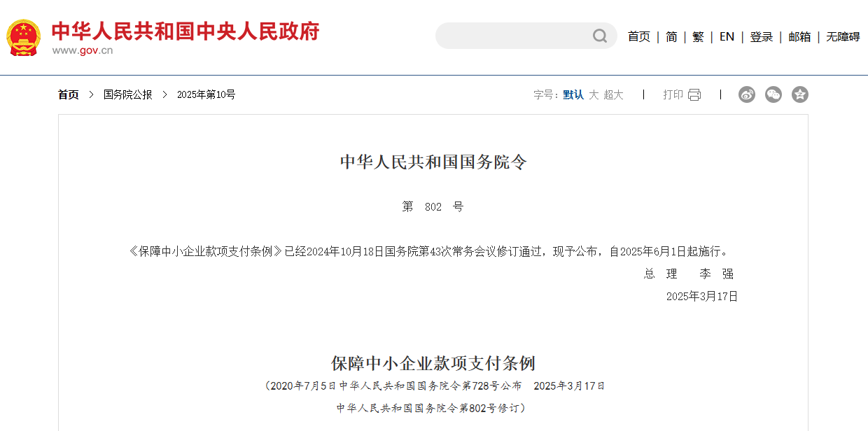868x431 pixels.
Task: Share to Weibo icon
Action: [747, 94]
